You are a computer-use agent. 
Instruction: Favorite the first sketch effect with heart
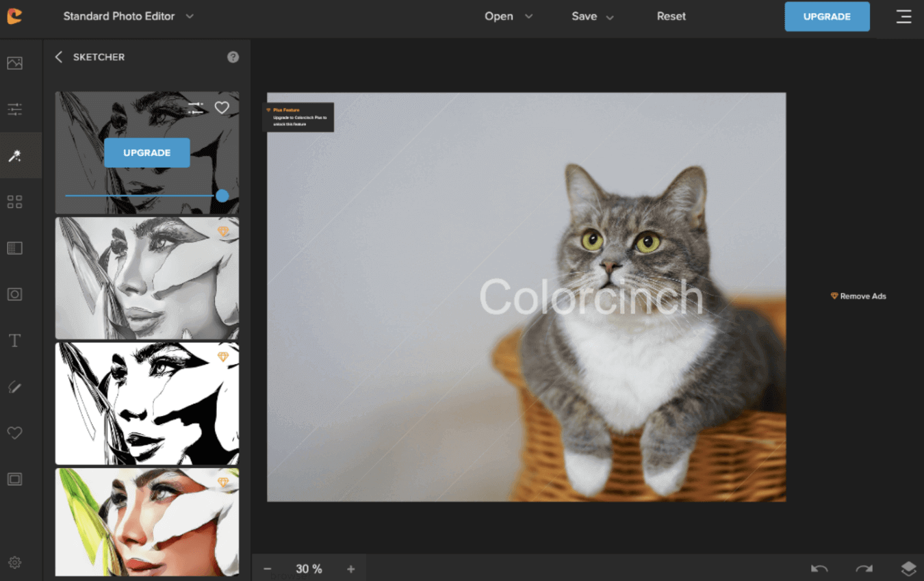222,107
